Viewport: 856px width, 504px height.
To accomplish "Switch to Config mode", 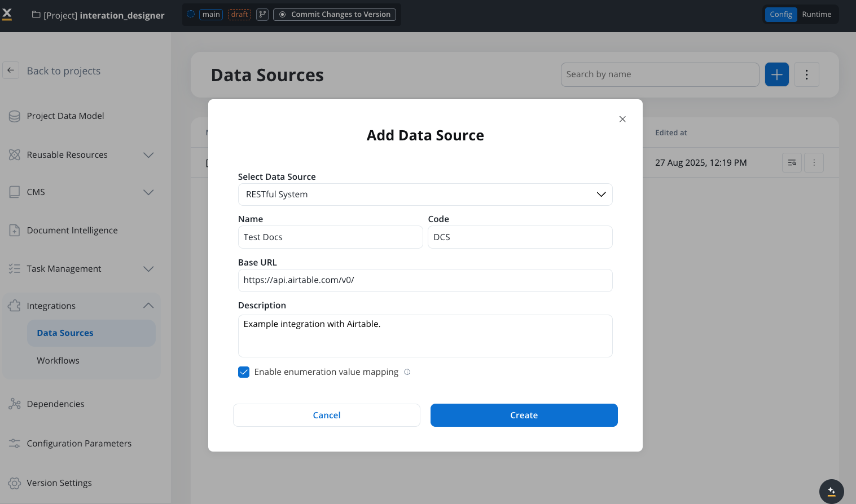I will tap(780, 15).
